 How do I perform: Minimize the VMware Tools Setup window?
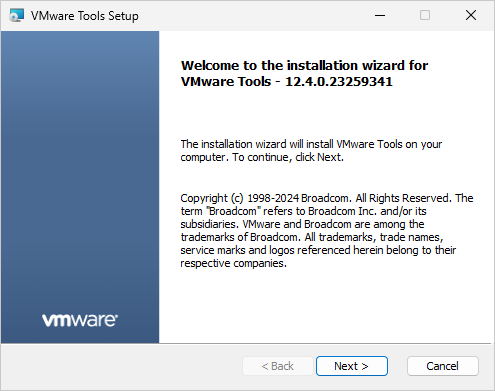[x=380, y=15]
